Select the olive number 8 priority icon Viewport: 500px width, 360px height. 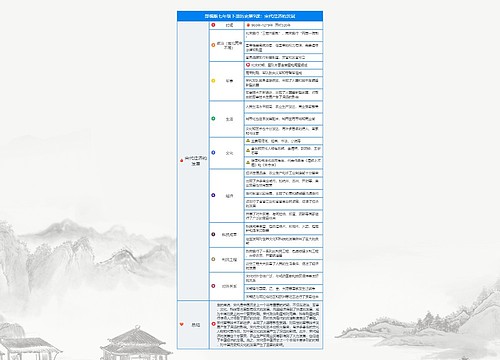pos(213,259)
